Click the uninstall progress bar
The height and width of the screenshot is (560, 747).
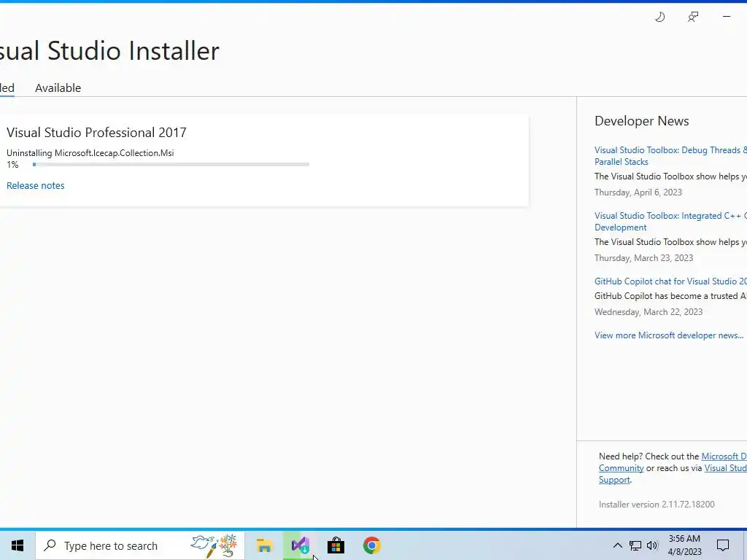coord(171,164)
